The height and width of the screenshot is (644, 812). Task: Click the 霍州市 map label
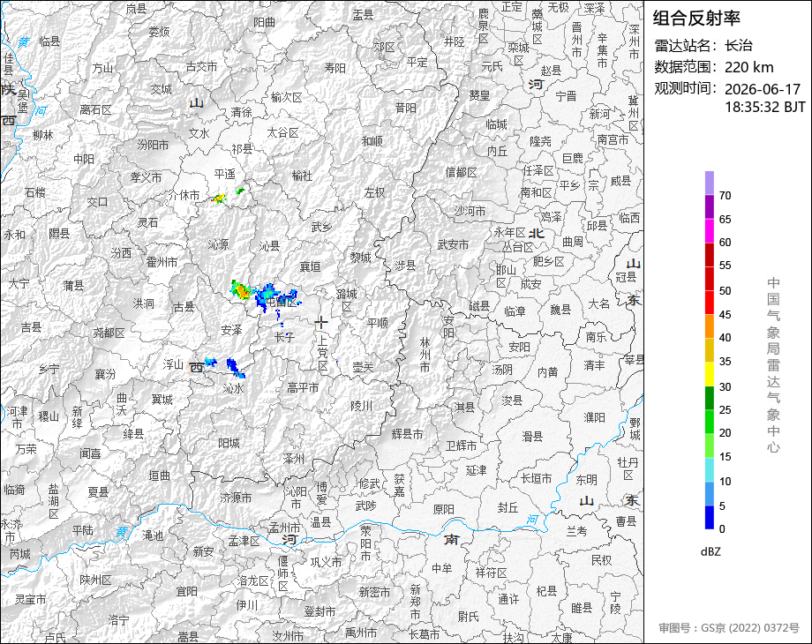[162, 263]
